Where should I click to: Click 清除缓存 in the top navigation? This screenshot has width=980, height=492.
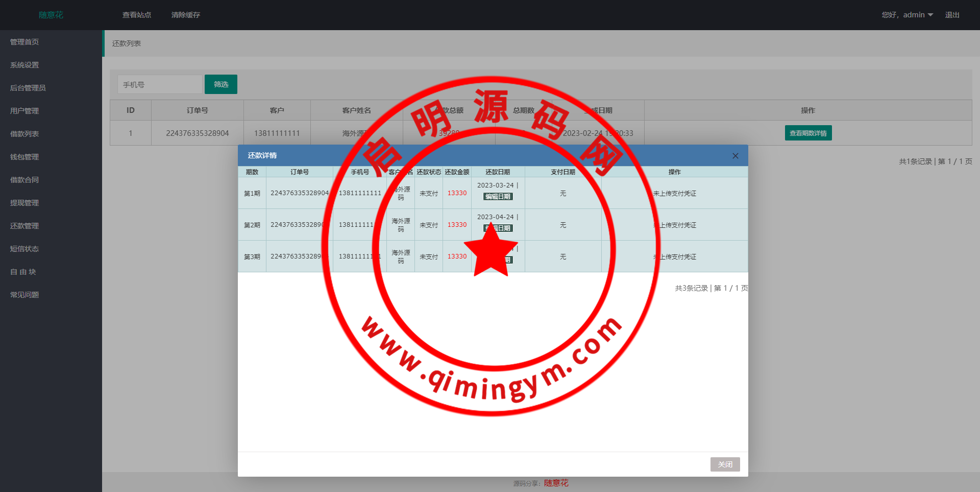coord(186,15)
